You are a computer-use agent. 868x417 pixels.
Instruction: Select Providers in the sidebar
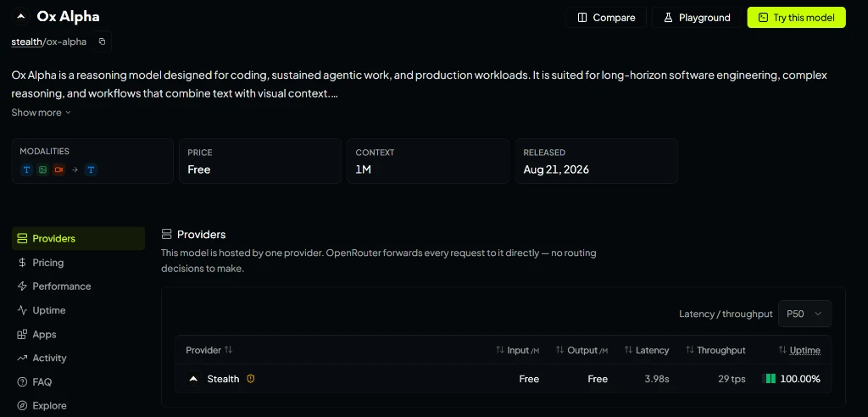pyautogui.click(x=78, y=239)
